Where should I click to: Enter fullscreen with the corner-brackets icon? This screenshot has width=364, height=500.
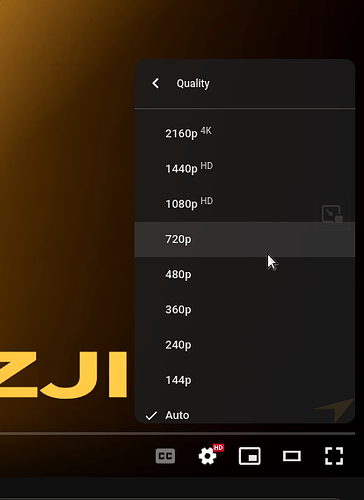[x=334, y=456]
